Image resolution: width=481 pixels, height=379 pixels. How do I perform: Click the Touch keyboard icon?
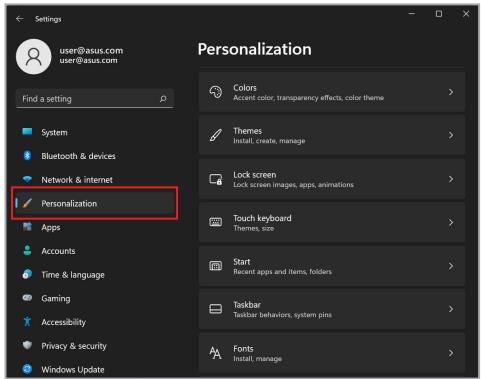coord(216,222)
